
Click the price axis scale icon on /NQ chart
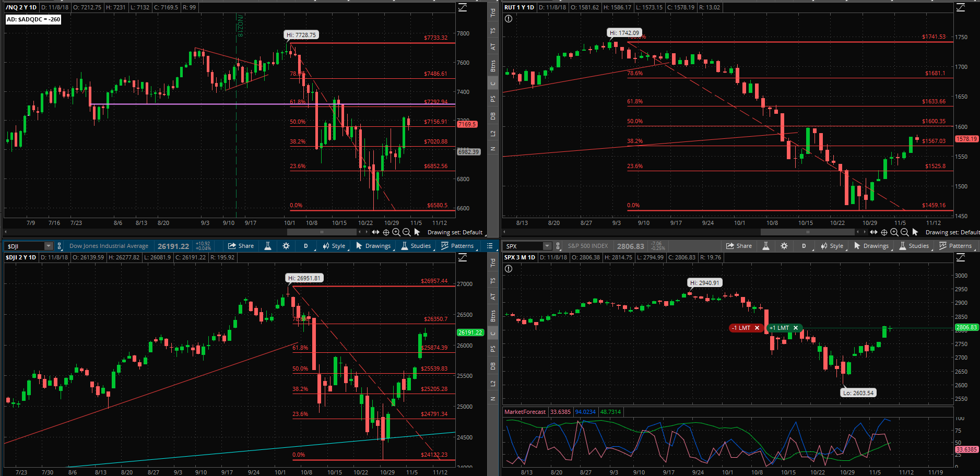tap(463, 7)
